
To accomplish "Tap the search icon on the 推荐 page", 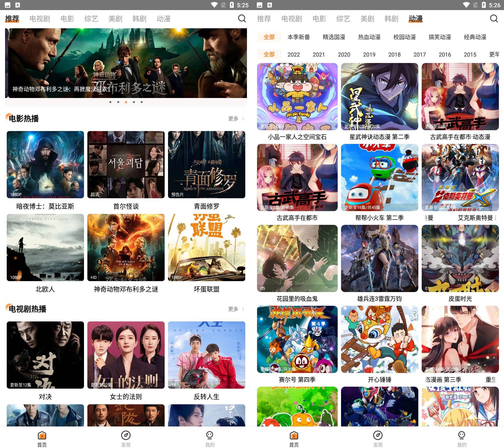I will point(242,19).
